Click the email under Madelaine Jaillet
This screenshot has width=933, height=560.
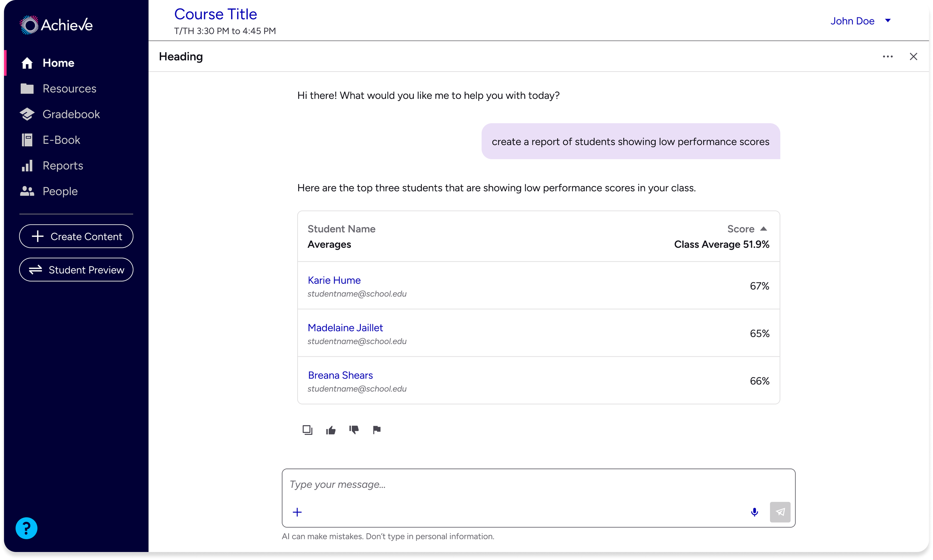[x=357, y=341]
